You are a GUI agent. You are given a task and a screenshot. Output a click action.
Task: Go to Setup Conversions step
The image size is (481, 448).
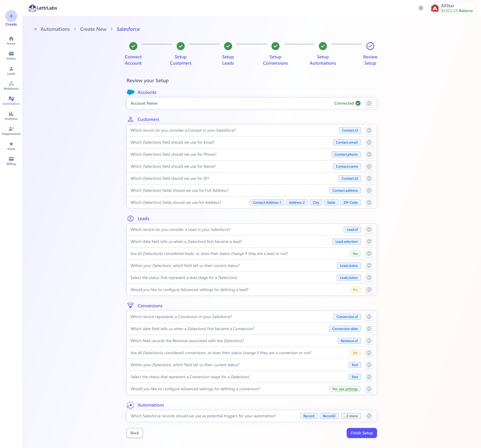point(275,54)
